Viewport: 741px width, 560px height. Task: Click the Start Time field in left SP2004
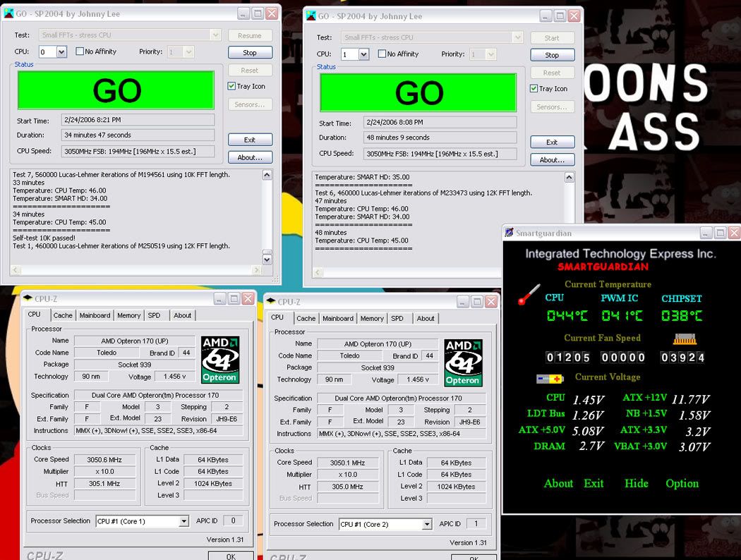tap(138, 120)
